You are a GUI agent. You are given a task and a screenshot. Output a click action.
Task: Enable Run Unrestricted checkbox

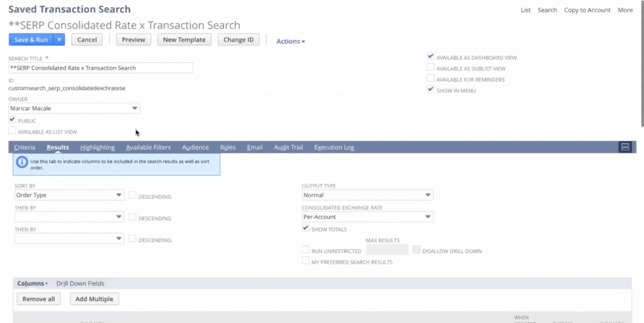pos(305,250)
